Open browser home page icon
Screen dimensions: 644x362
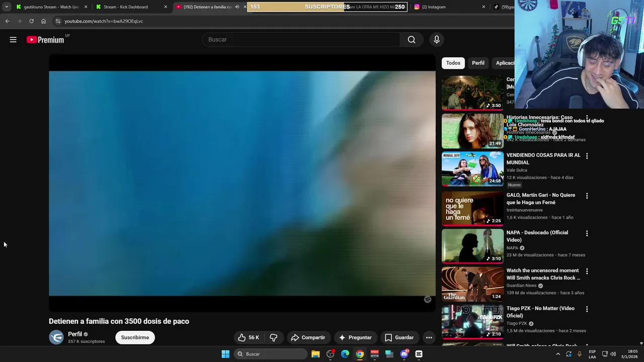(43, 21)
